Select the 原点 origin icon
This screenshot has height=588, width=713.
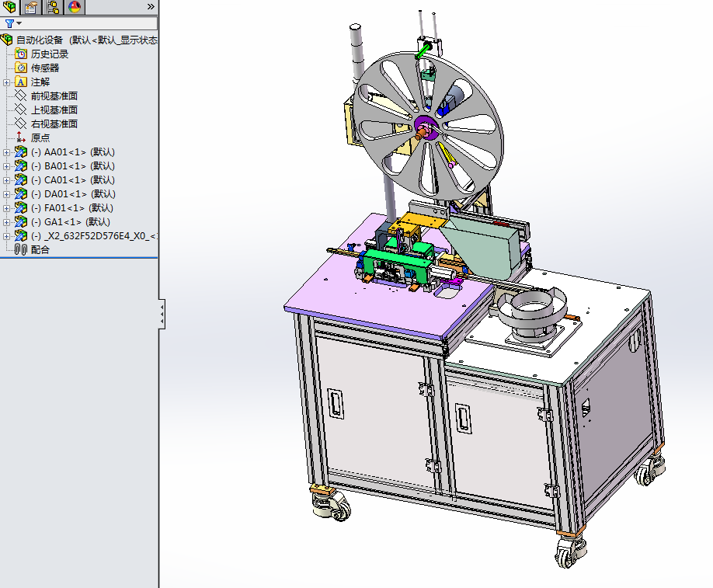(21, 137)
